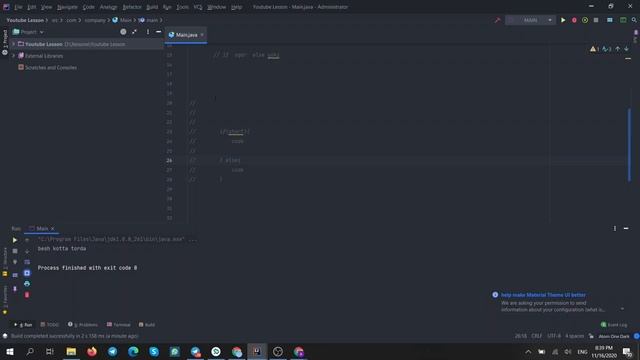Open the Run tool window tab at bottom
This screenshot has height=360, width=640.
[23, 325]
